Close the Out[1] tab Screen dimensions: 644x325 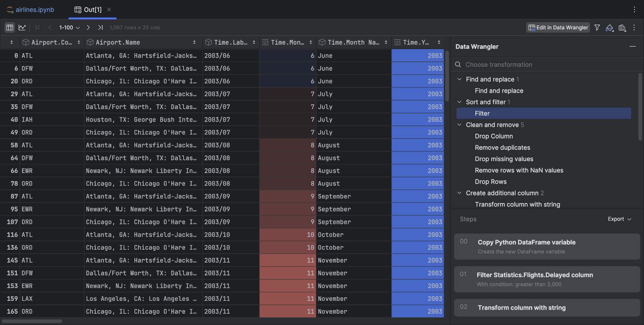pyautogui.click(x=109, y=9)
